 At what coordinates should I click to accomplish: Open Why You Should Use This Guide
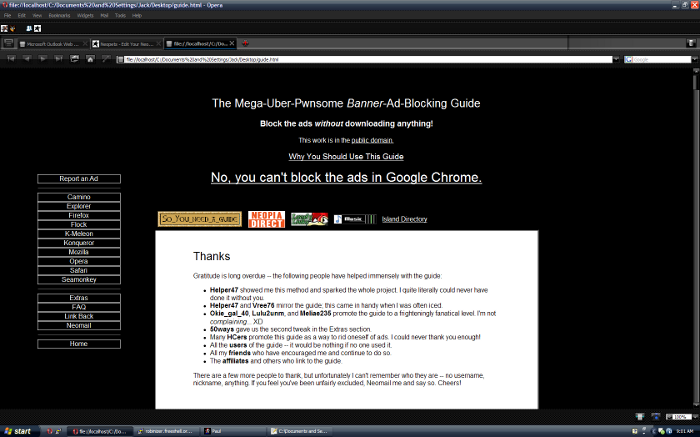[x=346, y=156]
